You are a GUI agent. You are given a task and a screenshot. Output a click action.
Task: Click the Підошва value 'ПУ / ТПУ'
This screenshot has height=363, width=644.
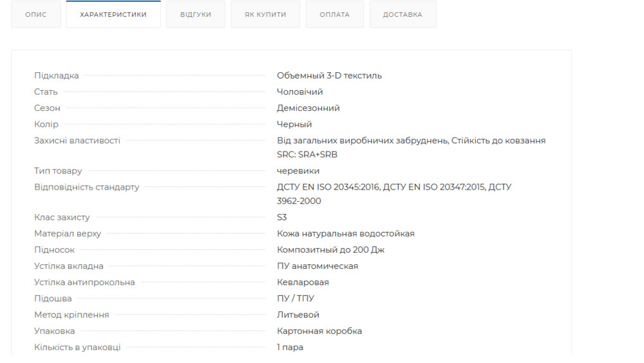pyautogui.click(x=296, y=299)
